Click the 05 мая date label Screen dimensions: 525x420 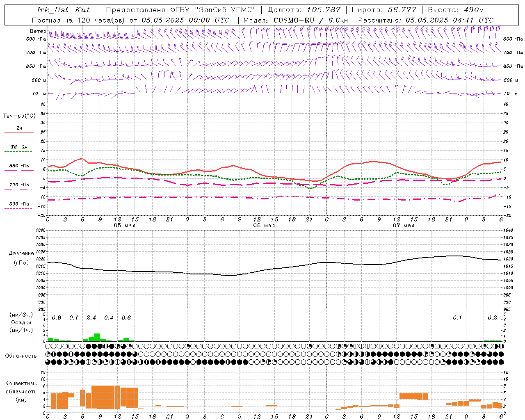click(124, 226)
